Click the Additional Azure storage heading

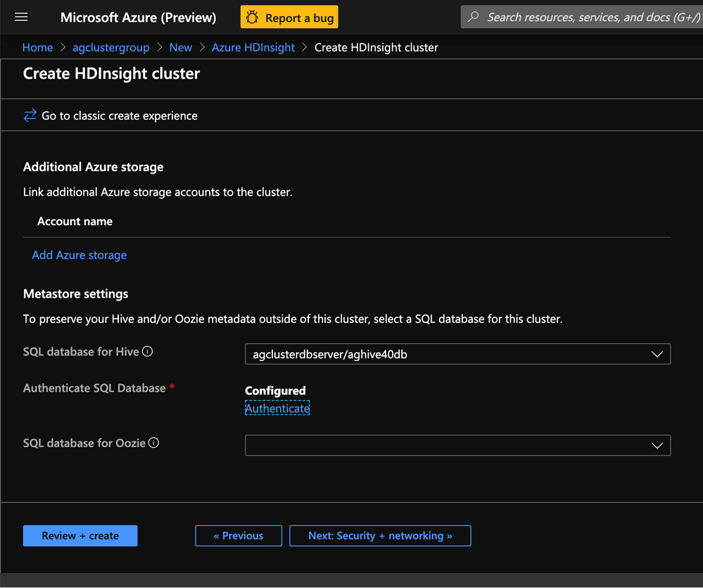94,167
